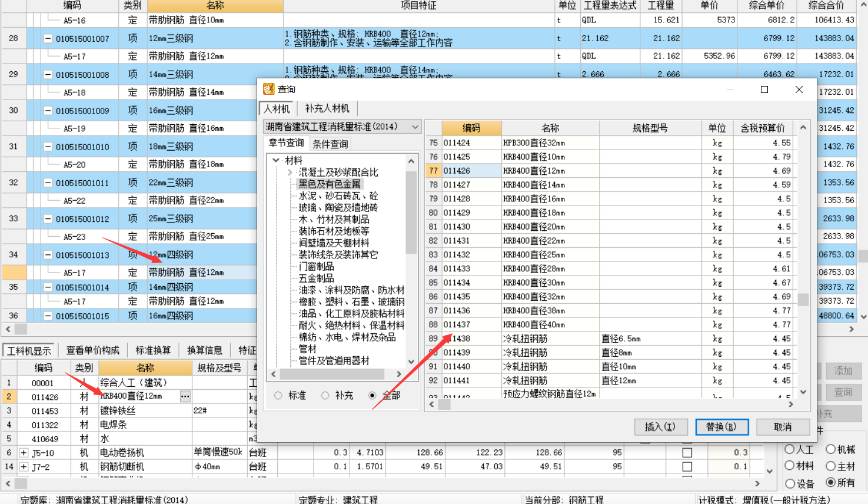Screen dimensions: 868x504
Task: Tick the checkbox in the 电动卷扬机 row
Action: coord(687,453)
